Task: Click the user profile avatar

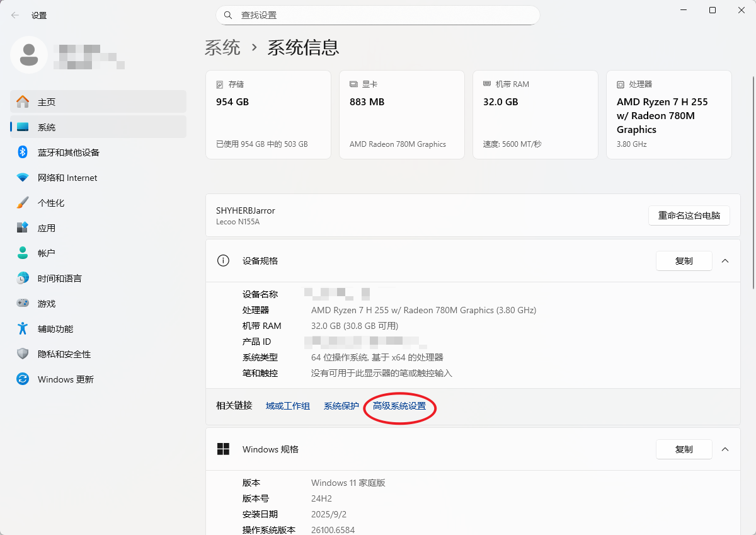Action: (29, 55)
